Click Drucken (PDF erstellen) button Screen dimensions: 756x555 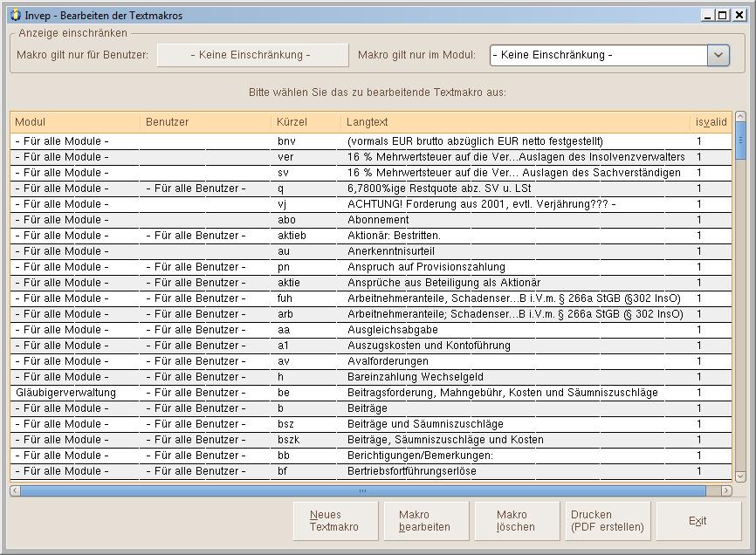click(x=608, y=521)
